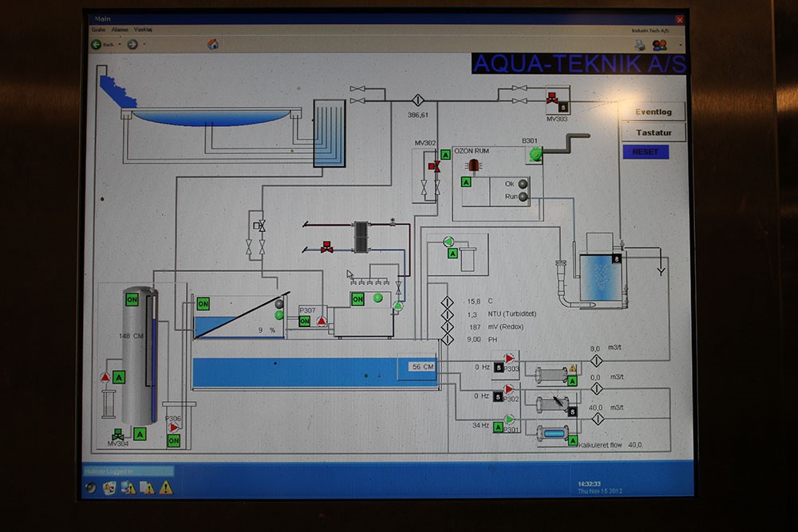
Task: Click the grey Forward arrow in toolbar
Action: (132, 45)
